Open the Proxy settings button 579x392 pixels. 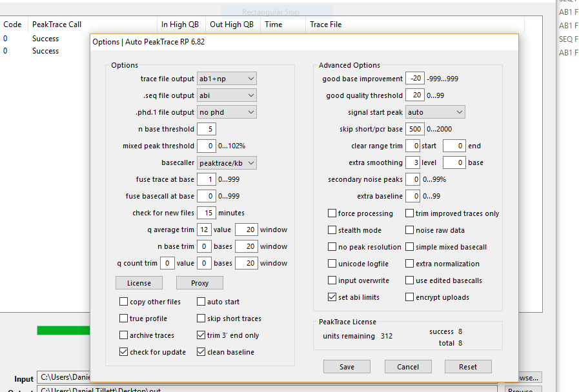pos(199,283)
